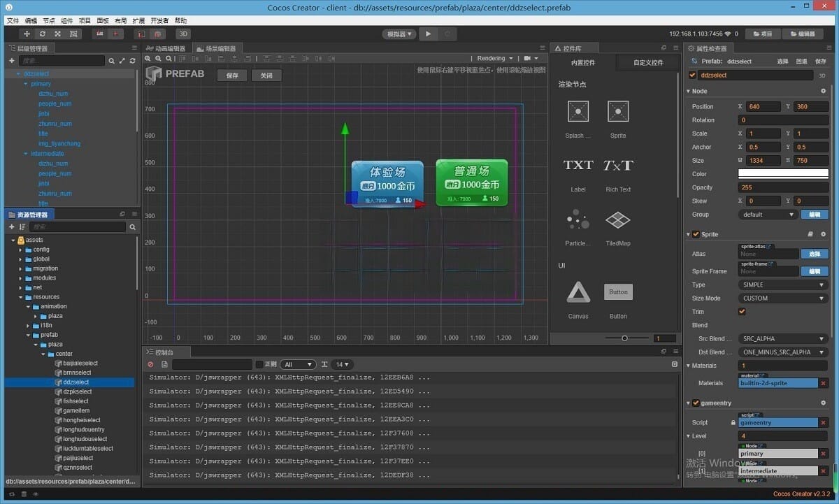This screenshot has width=839, height=504.
Task: Click the Label TXT widget icon
Action: click(578, 166)
